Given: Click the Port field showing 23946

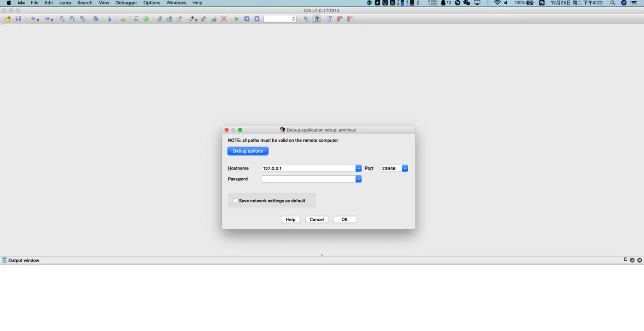Looking at the screenshot, I should pos(391,169).
